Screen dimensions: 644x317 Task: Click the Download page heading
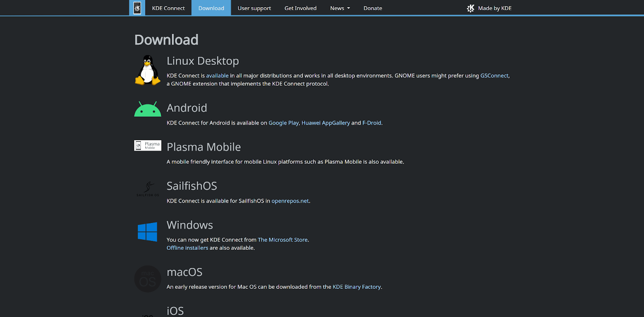(166, 40)
